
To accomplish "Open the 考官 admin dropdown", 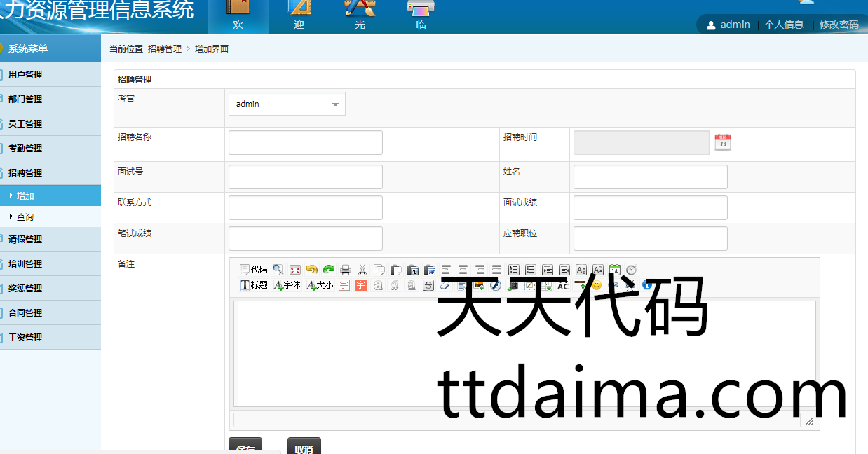I will click(x=287, y=104).
